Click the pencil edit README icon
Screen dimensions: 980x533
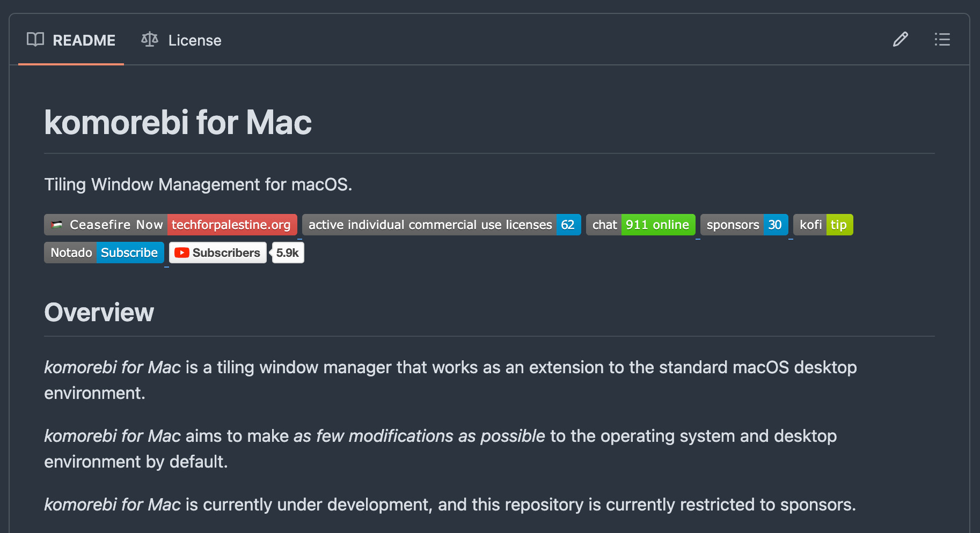(900, 40)
